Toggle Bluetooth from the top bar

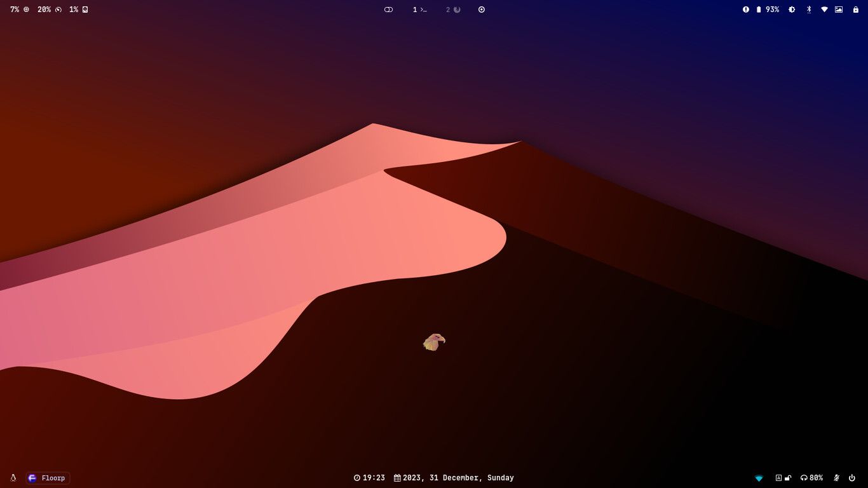click(x=808, y=10)
